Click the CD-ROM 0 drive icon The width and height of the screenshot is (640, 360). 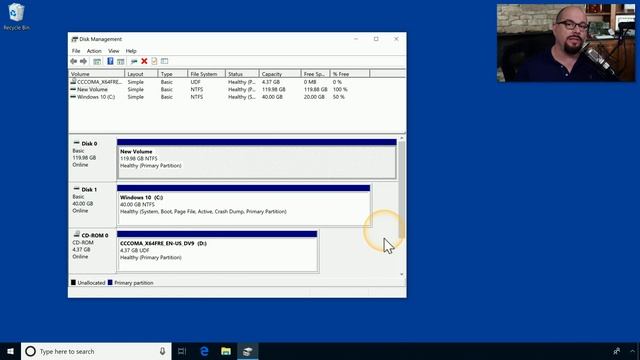76,234
